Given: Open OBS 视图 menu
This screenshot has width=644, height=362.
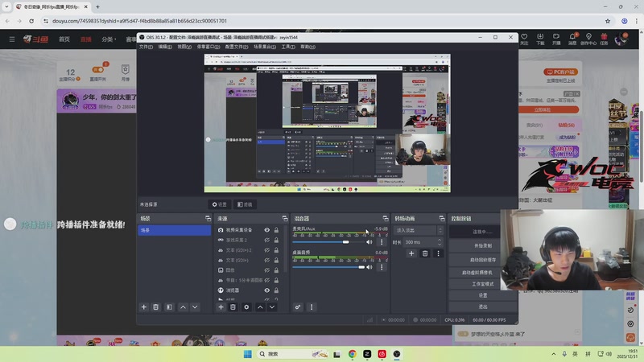Looking at the screenshot, I should coord(184,47).
